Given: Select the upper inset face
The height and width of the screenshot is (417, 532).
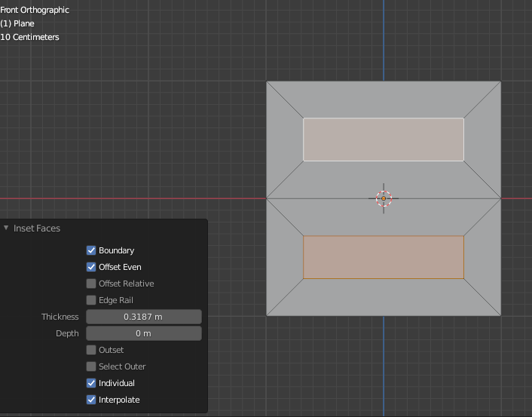Looking at the screenshot, I should pos(384,140).
